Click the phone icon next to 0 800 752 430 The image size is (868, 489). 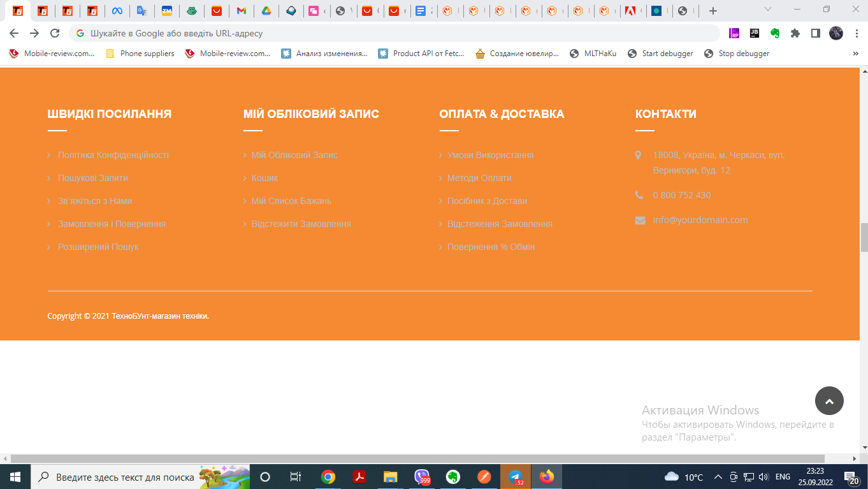[639, 195]
